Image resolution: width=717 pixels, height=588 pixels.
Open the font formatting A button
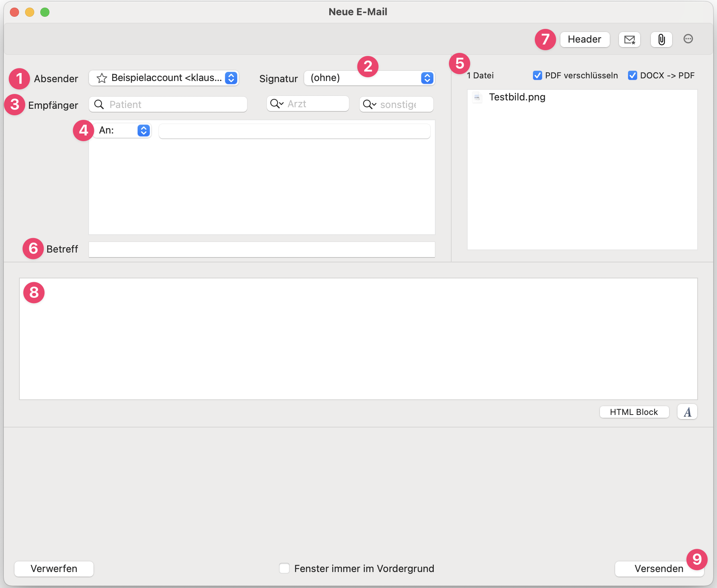click(687, 412)
